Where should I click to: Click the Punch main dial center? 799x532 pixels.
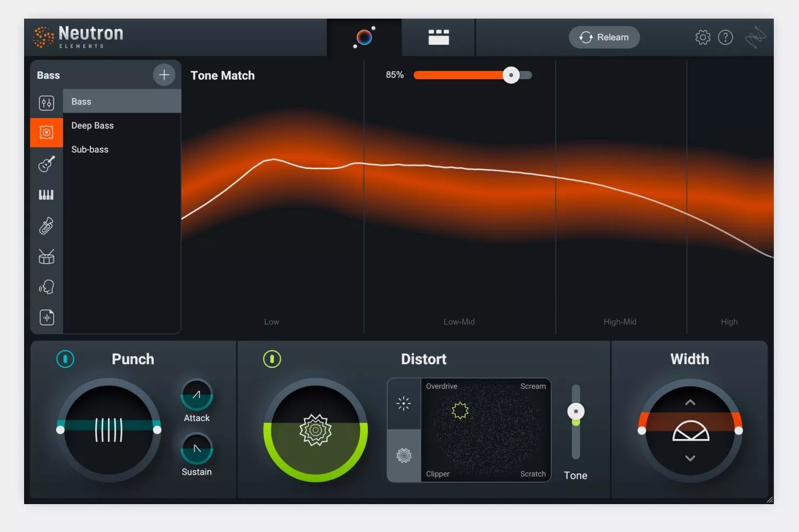pyautogui.click(x=108, y=430)
